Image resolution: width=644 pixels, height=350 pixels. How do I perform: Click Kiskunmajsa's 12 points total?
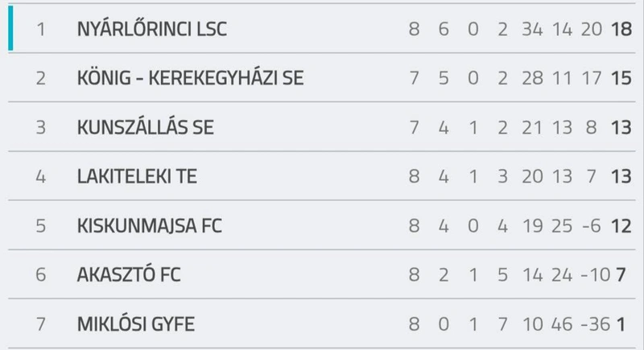(x=621, y=226)
